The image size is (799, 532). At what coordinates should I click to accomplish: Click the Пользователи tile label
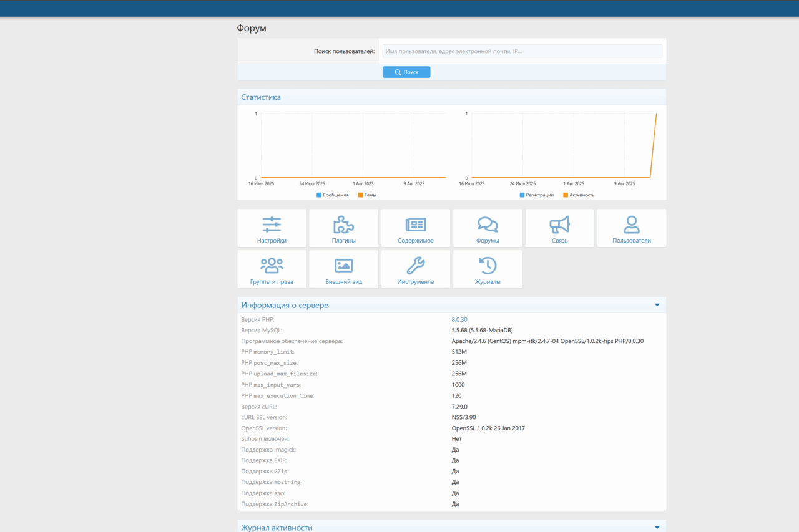coord(632,241)
